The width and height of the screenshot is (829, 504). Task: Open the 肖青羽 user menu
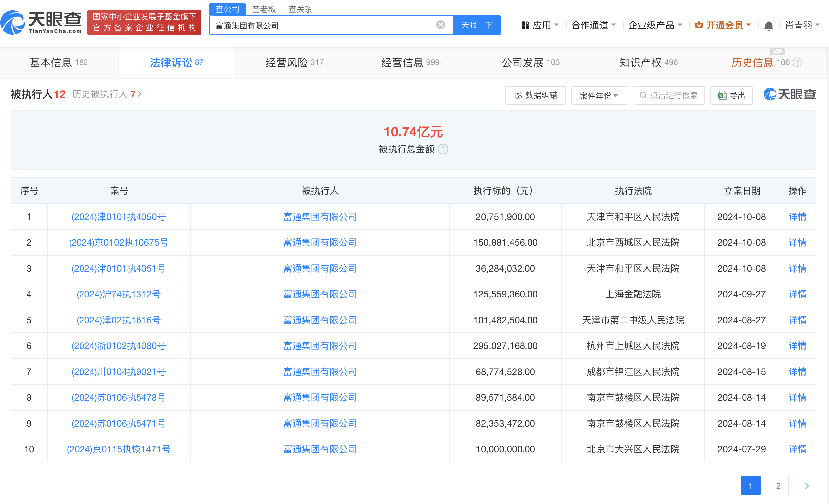(x=802, y=25)
